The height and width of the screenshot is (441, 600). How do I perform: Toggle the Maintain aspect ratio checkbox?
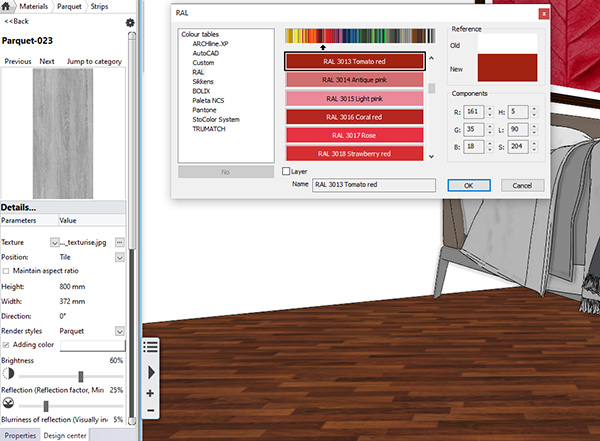tap(7, 271)
